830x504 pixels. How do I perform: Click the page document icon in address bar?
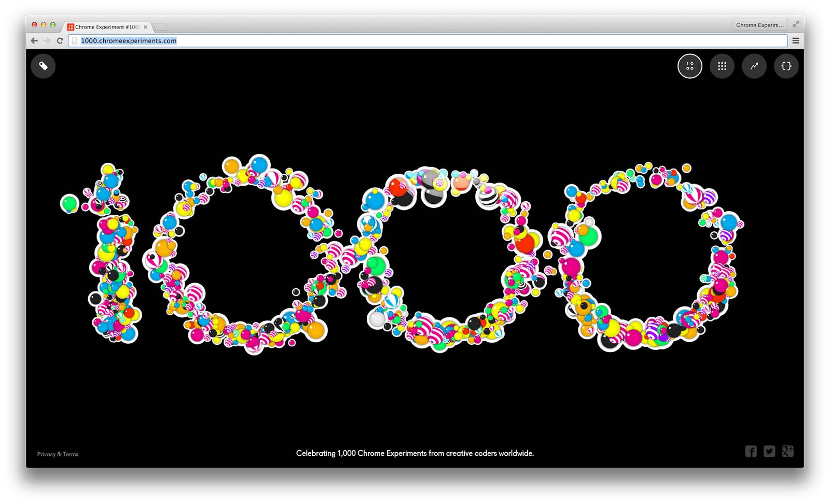pyautogui.click(x=74, y=40)
